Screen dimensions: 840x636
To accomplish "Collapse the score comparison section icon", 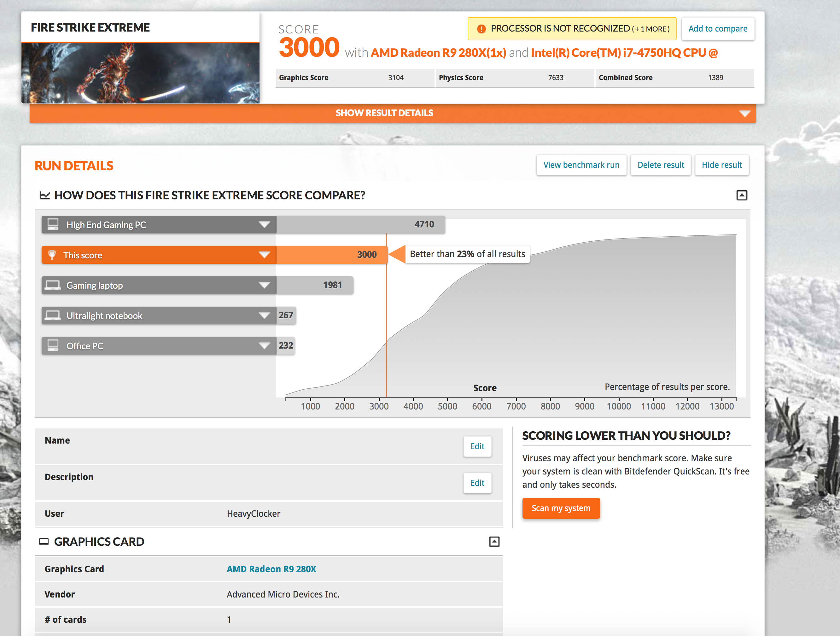I will (x=742, y=195).
